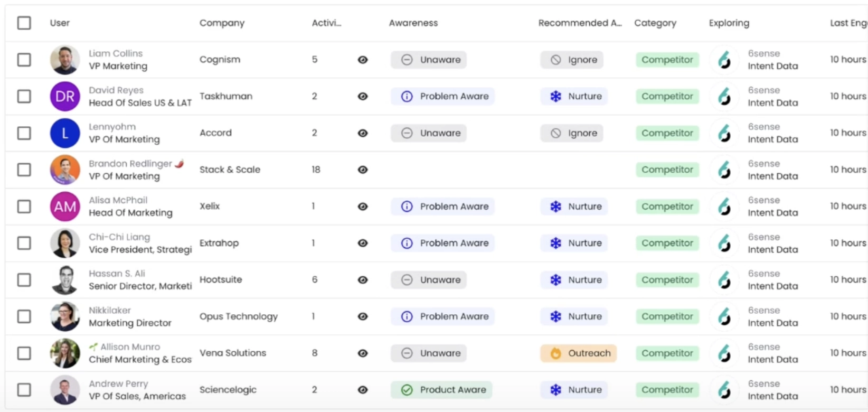Select Alisa McPhail's row checkbox
Screen dimensions: 868x412
(x=24, y=207)
